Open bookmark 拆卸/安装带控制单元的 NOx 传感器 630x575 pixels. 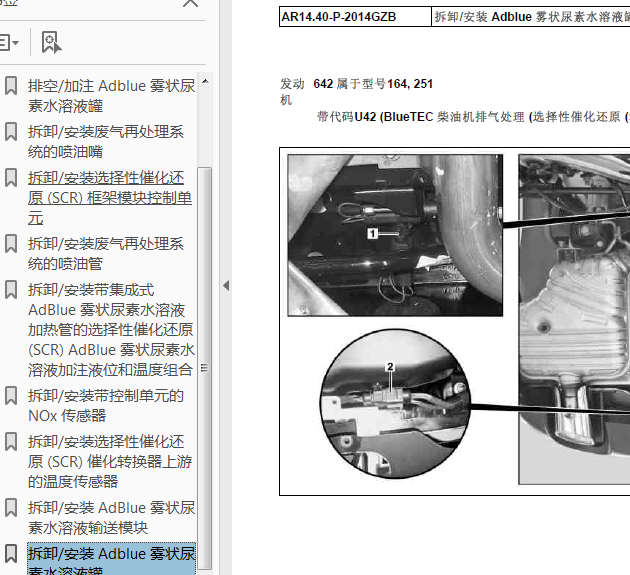click(106, 406)
